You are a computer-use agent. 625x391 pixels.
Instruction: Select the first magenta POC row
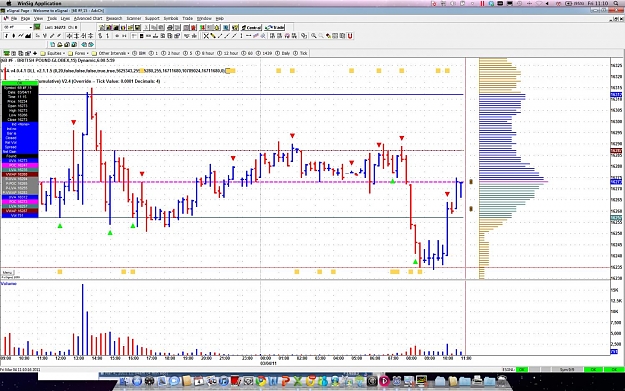coord(20,165)
